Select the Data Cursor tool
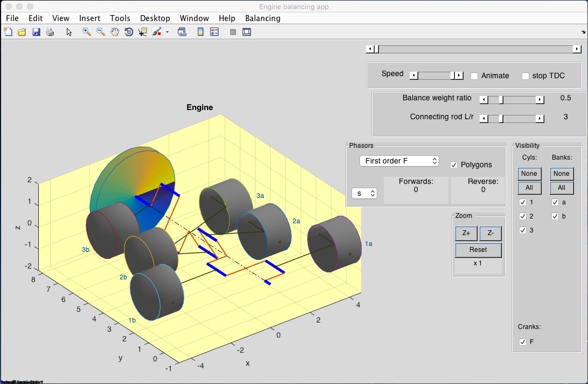 143,32
